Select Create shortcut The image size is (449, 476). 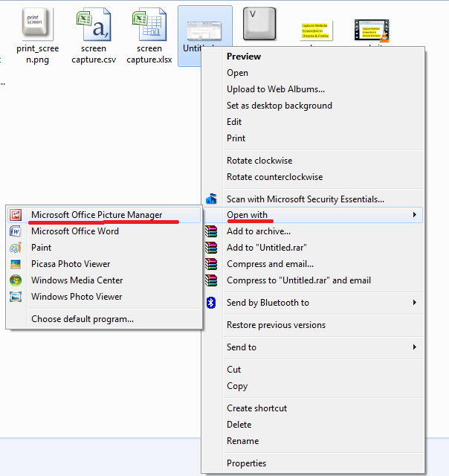[314, 408]
